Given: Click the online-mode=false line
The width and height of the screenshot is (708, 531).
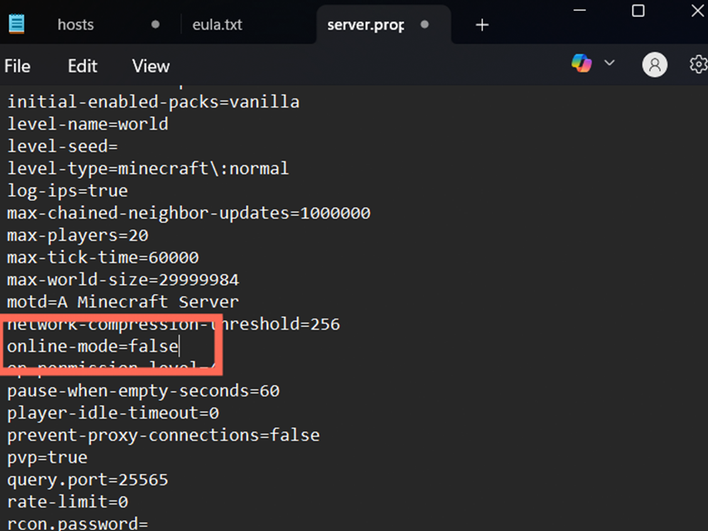Looking at the screenshot, I should coord(93,346).
